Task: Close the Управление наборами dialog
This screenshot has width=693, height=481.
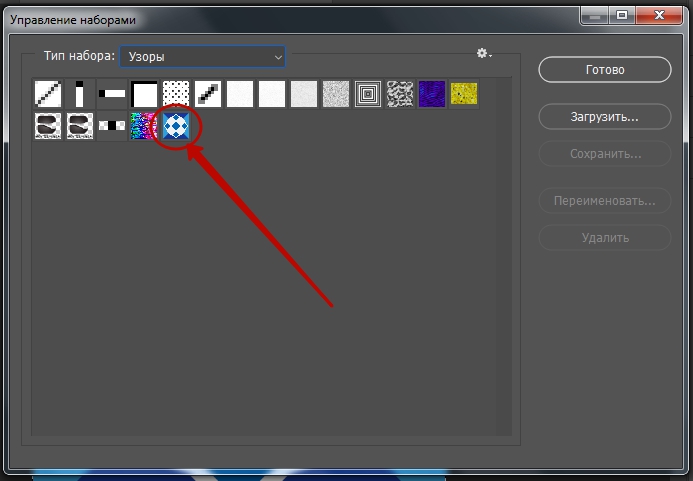Action: click(x=659, y=16)
